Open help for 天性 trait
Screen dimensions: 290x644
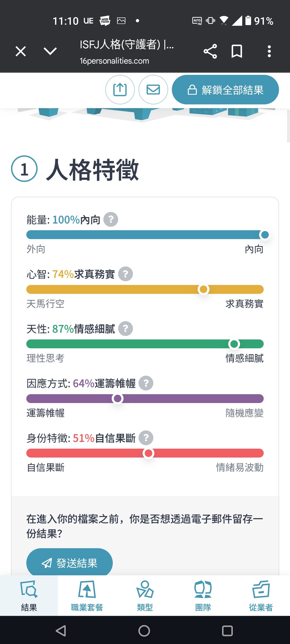(x=125, y=329)
